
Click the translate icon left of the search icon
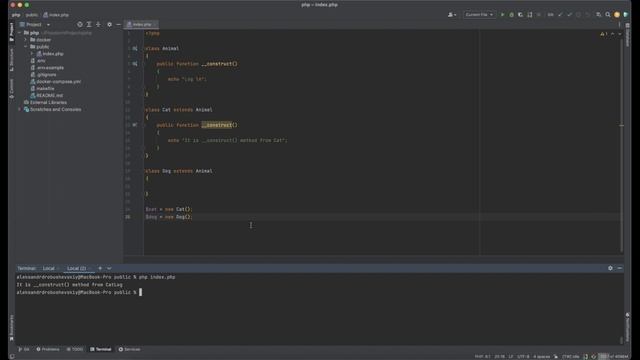click(x=598, y=15)
